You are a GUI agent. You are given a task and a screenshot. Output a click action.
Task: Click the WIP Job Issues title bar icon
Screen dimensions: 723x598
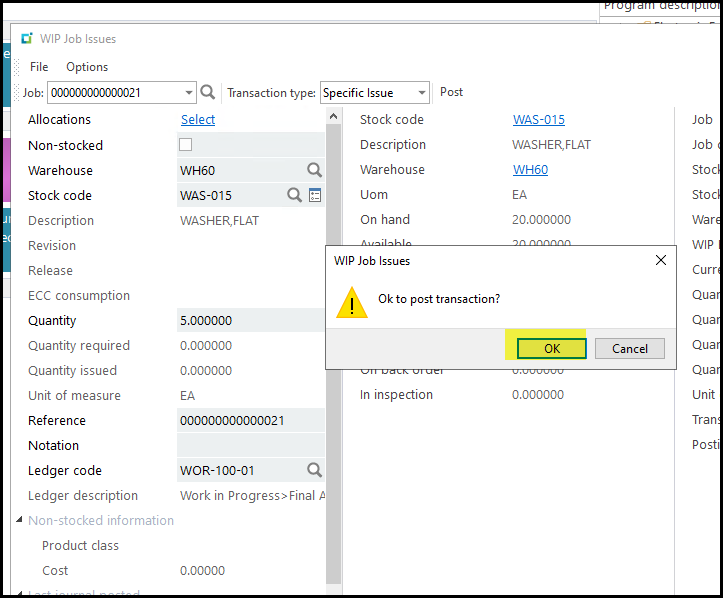[26, 39]
